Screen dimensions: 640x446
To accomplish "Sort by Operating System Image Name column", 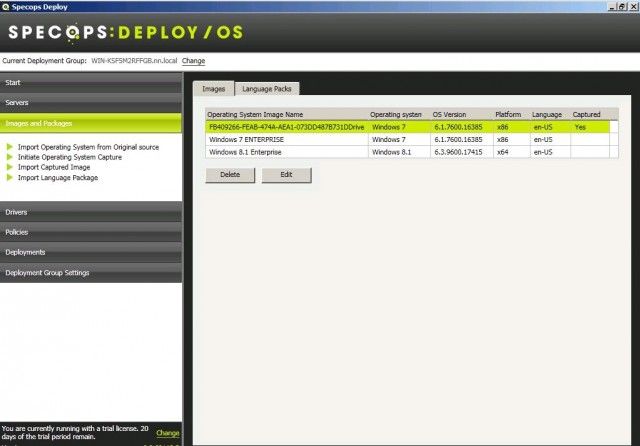I will click(x=287, y=114).
